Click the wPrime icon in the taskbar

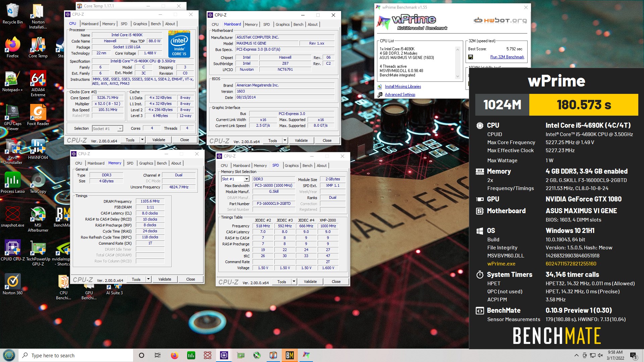click(x=306, y=355)
